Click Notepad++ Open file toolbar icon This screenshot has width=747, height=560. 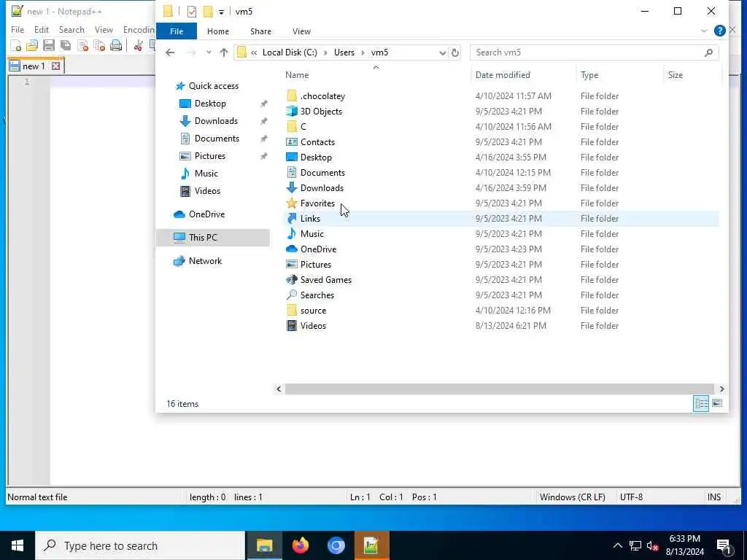tap(32, 46)
